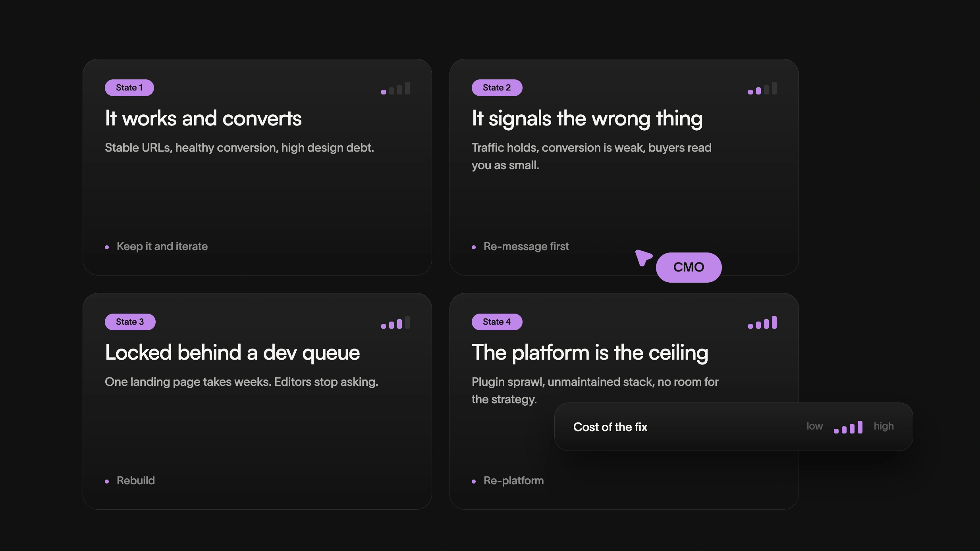The image size is (980, 551).
Task: Click the bars icon in the Cost legend
Action: point(848,427)
